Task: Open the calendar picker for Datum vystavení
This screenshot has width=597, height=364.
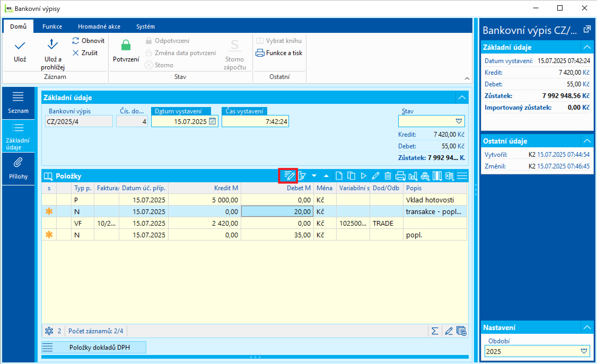Action: [x=212, y=121]
